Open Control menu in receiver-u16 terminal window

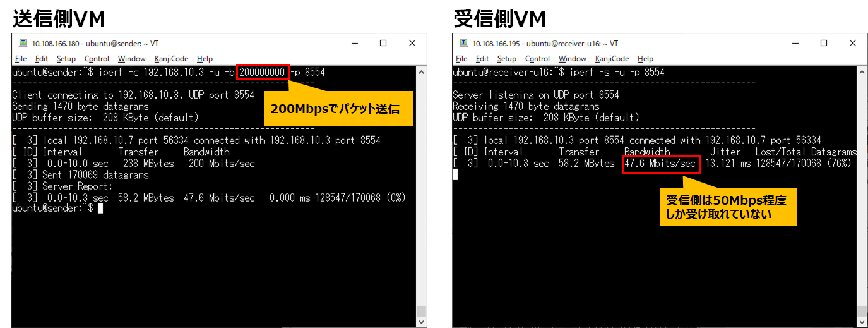[x=537, y=59]
